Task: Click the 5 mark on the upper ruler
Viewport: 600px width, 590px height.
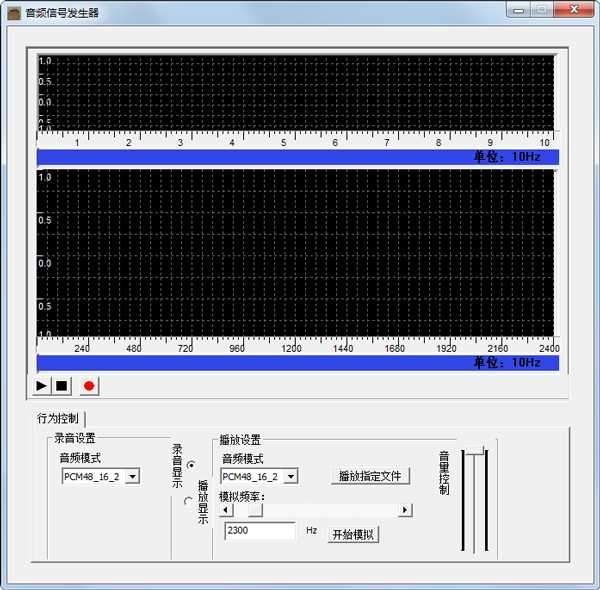Action: coord(284,143)
